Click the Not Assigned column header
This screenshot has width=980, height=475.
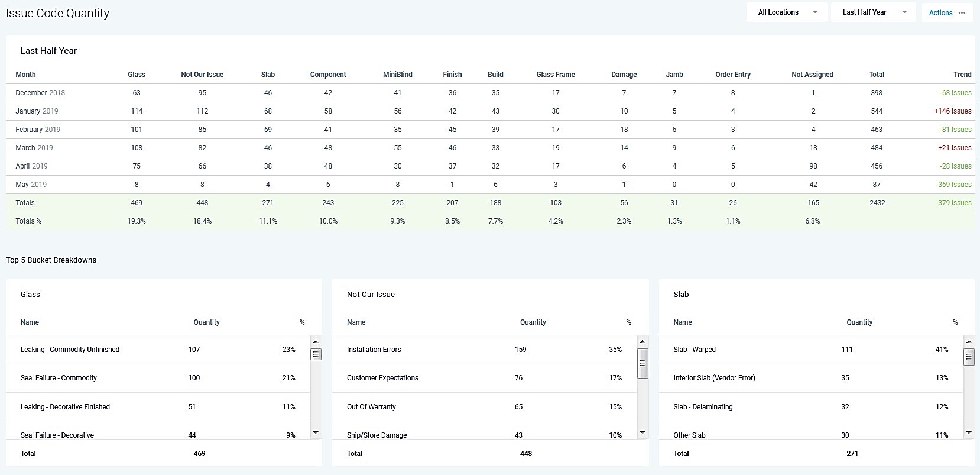pos(813,75)
